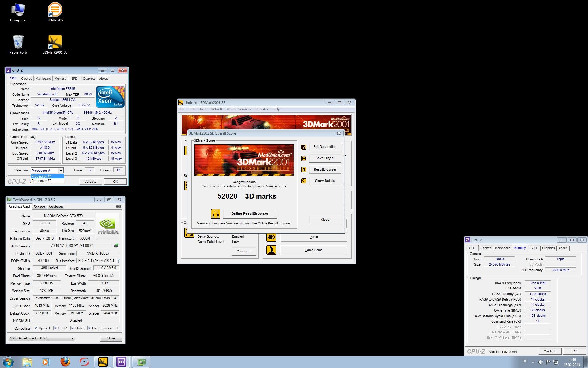Click Validate in the left CPU-Z window

pos(90,182)
